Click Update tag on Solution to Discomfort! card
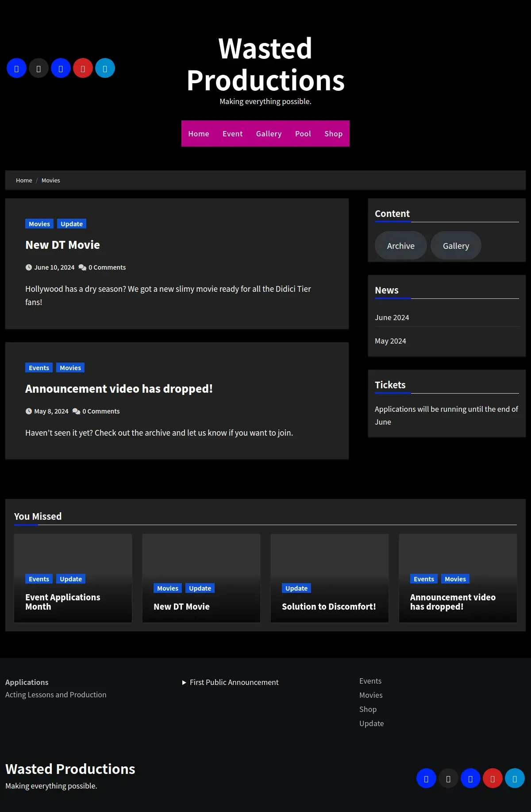The image size is (531, 812). [296, 588]
